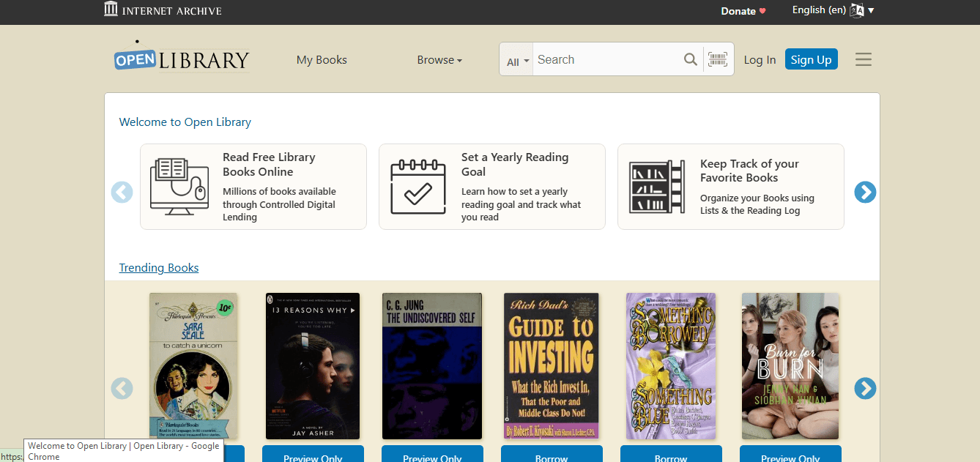Click next arrow on welcome carousel

[865, 192]
